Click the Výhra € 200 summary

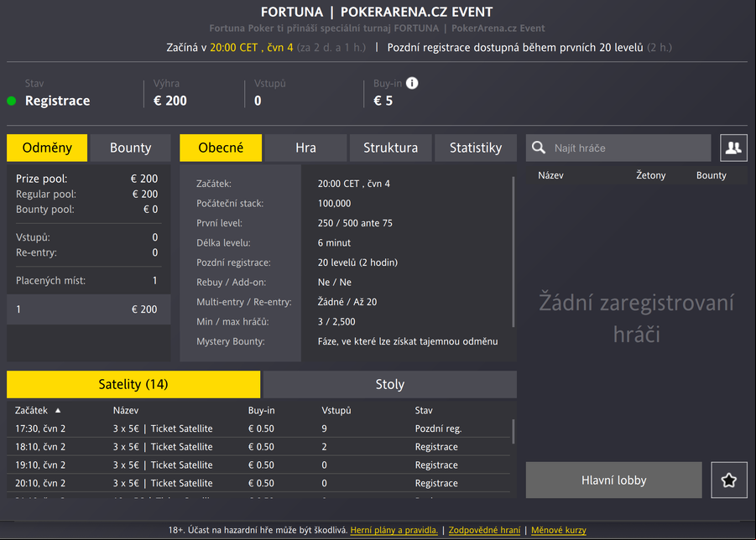coord(169,101)
